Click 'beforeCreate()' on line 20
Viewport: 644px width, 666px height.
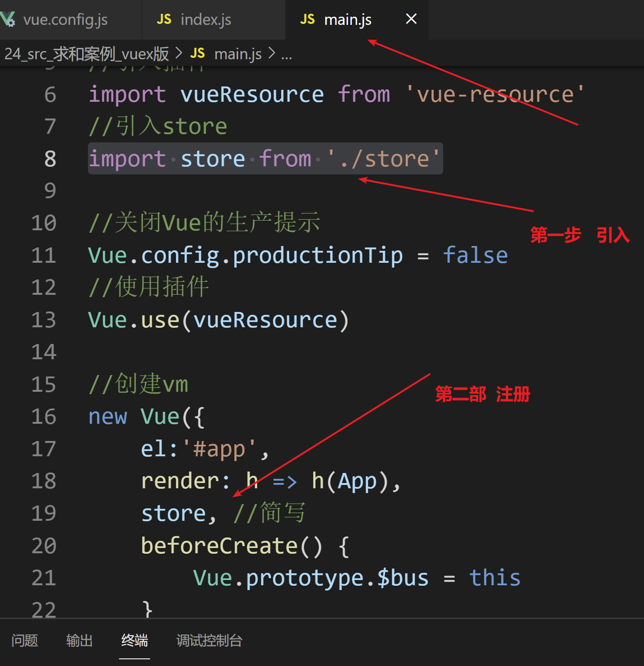click(232, 546)
